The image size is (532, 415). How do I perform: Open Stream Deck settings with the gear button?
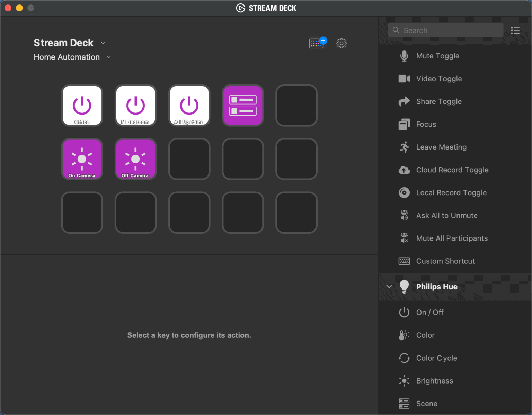pos(342,43)
